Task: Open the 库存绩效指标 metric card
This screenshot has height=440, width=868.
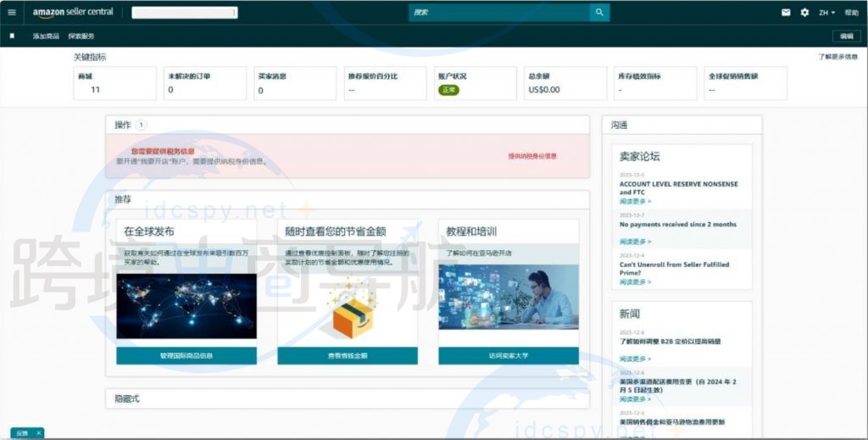Action: [x=655, y=83]
